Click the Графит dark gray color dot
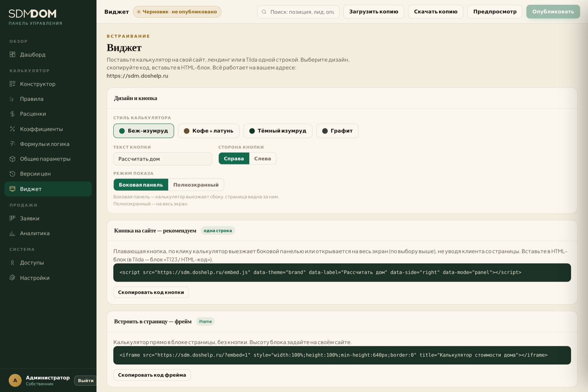This screenshot has width=588, height=392. [325, 131]
